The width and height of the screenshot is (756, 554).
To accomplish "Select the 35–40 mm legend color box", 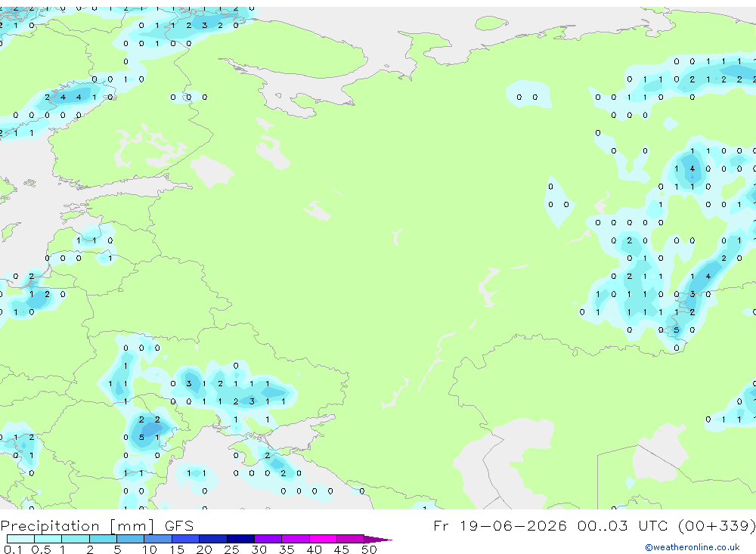I will 296,539.
